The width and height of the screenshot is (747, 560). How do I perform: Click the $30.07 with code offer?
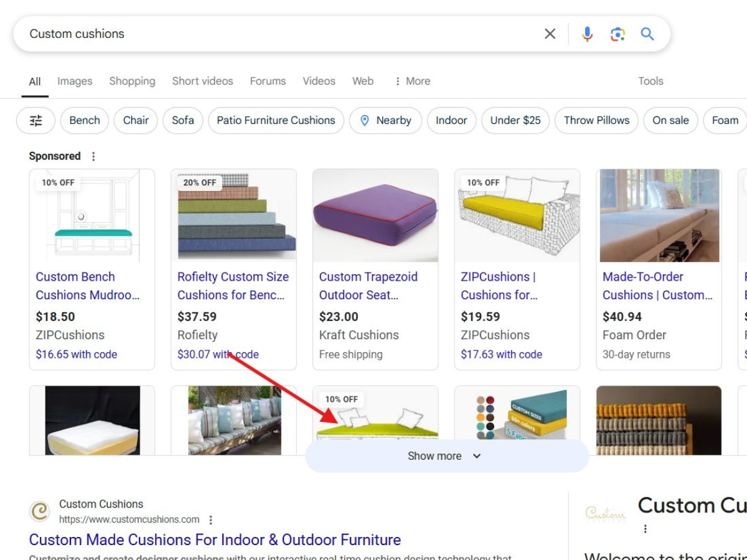(x=218, y=355)
